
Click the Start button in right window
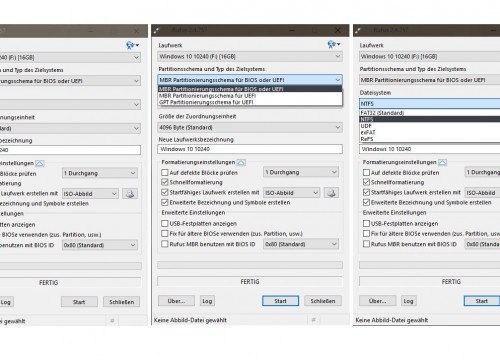[482, 301]
